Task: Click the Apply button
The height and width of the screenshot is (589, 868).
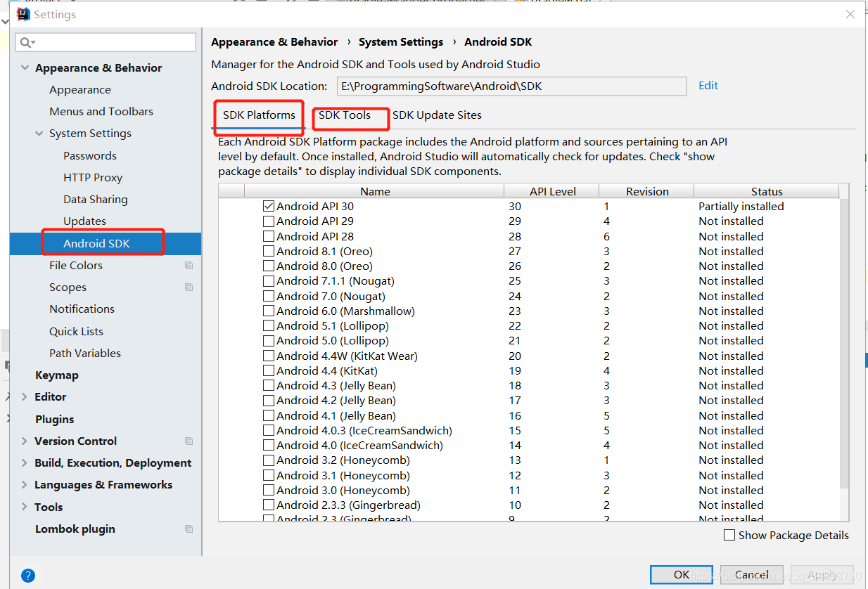Action: (822, 575)
